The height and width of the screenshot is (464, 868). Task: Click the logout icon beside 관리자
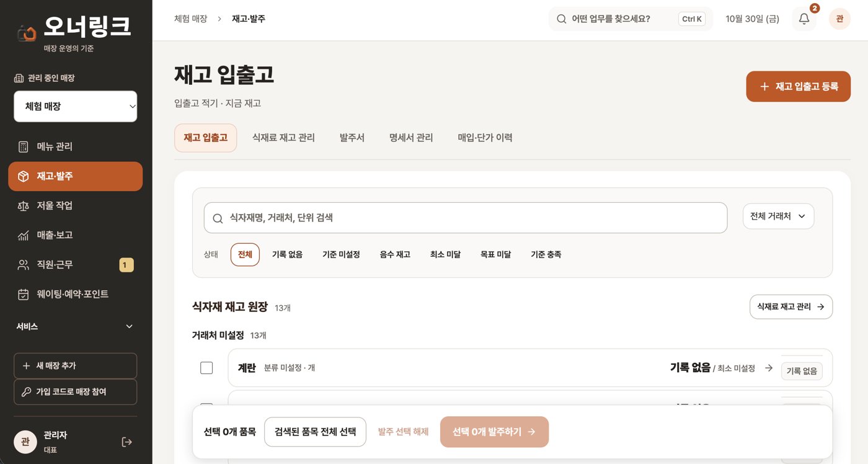click(127, 442)
